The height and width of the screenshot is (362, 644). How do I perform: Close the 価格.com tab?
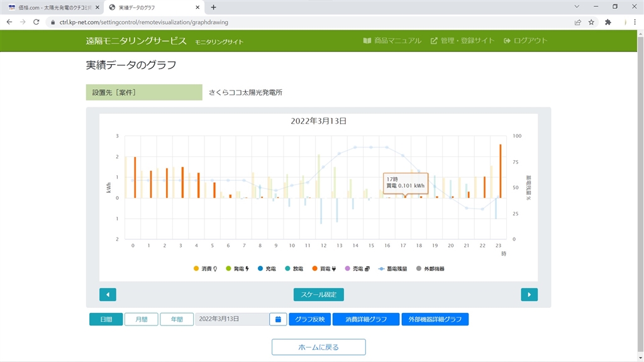(97, 8)
